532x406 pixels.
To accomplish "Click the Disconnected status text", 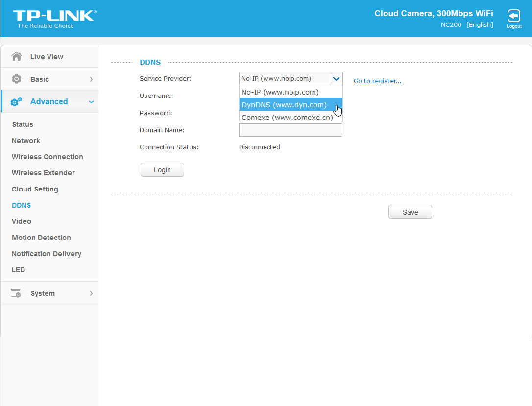I will pos(260,147).
